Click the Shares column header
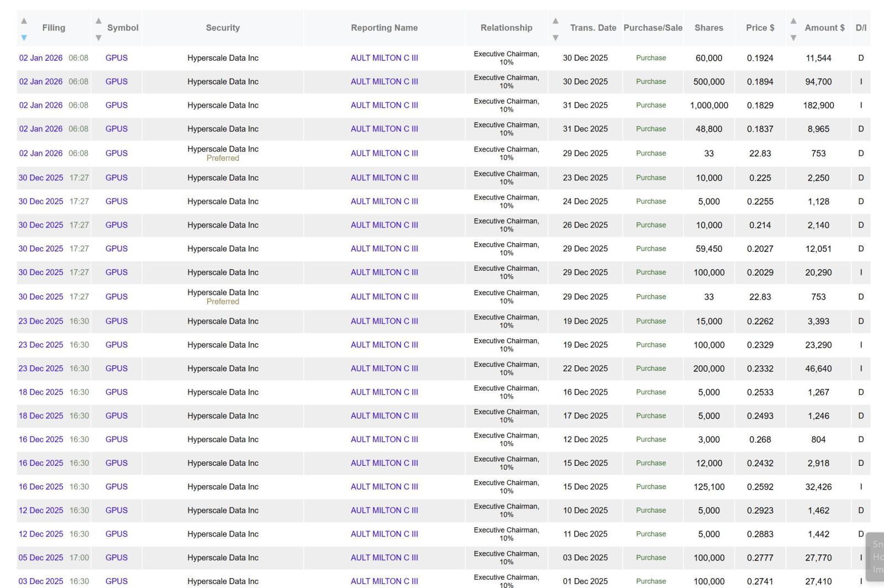Viewport: 884px width, 588px height. pos(709,28)
